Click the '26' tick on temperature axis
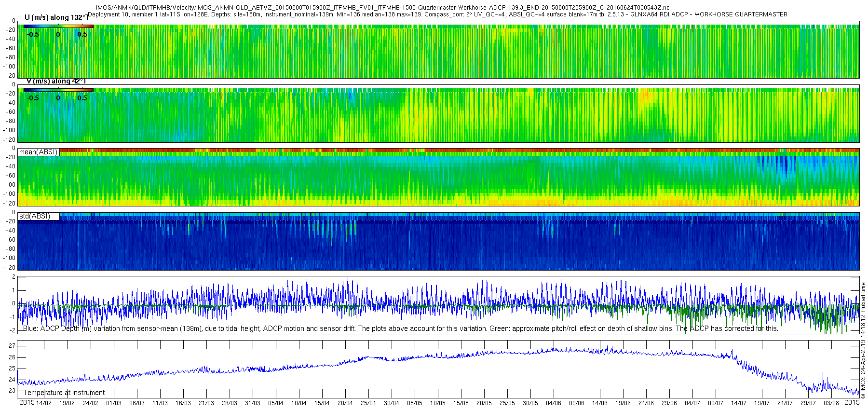 12,357
